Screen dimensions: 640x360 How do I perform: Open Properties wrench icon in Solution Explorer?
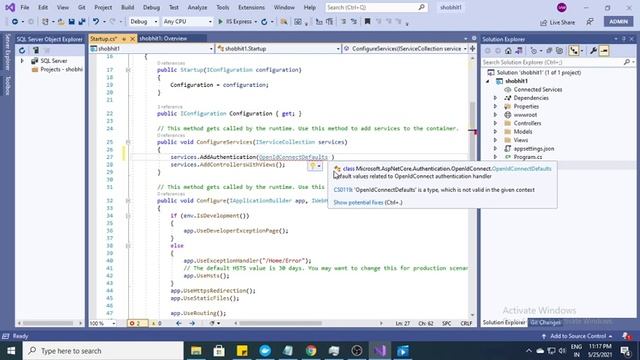tap(593, 51)
